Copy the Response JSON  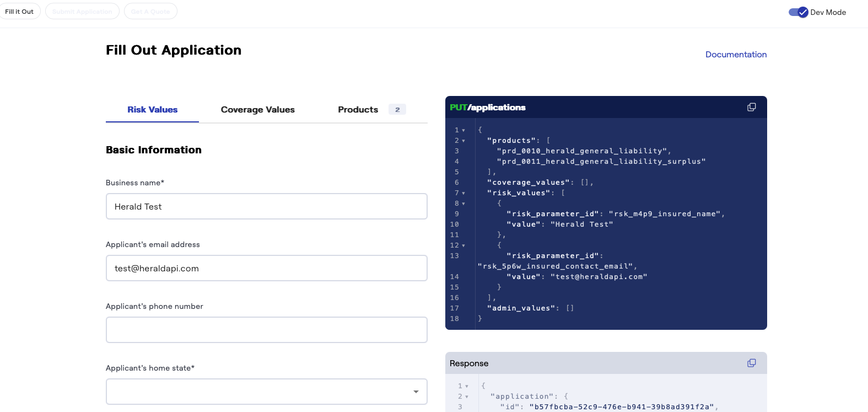click(751, 363)
